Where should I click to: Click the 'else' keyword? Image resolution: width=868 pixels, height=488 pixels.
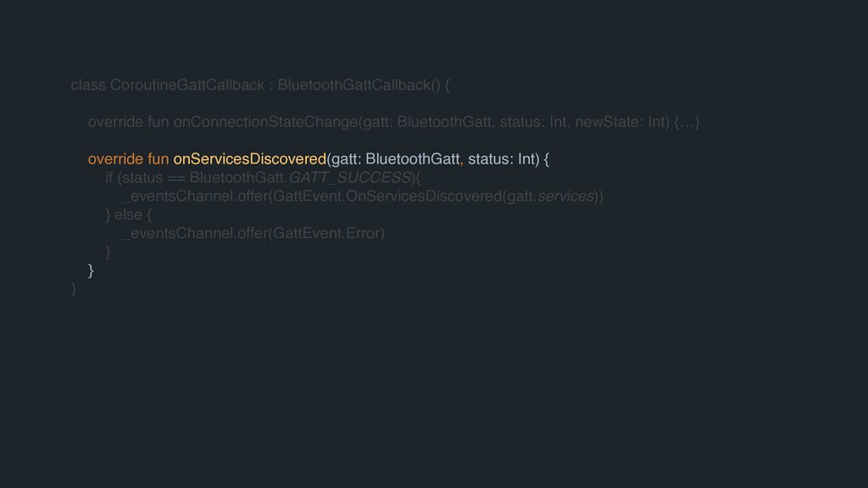point(128,214)
